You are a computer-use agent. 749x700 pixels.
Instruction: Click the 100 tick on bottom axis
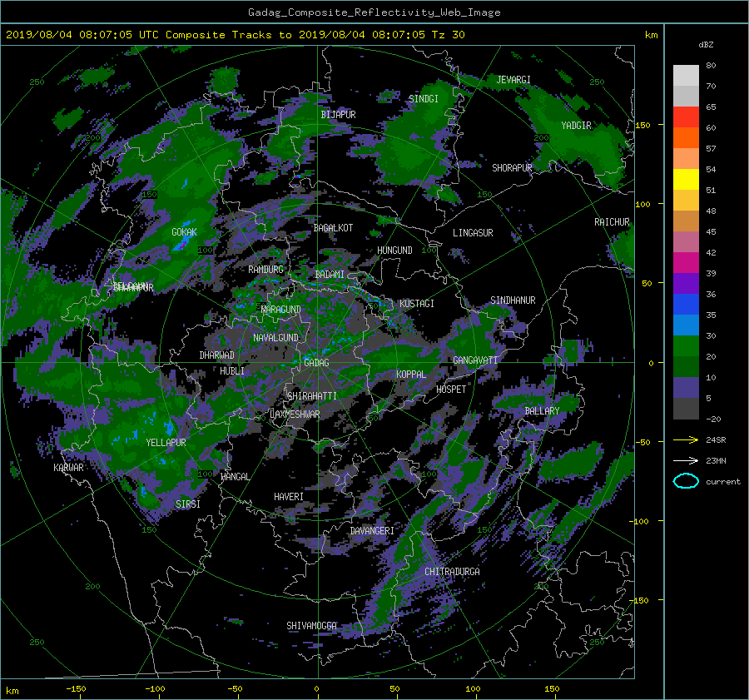pyautogui.click(x=473, y=689)
